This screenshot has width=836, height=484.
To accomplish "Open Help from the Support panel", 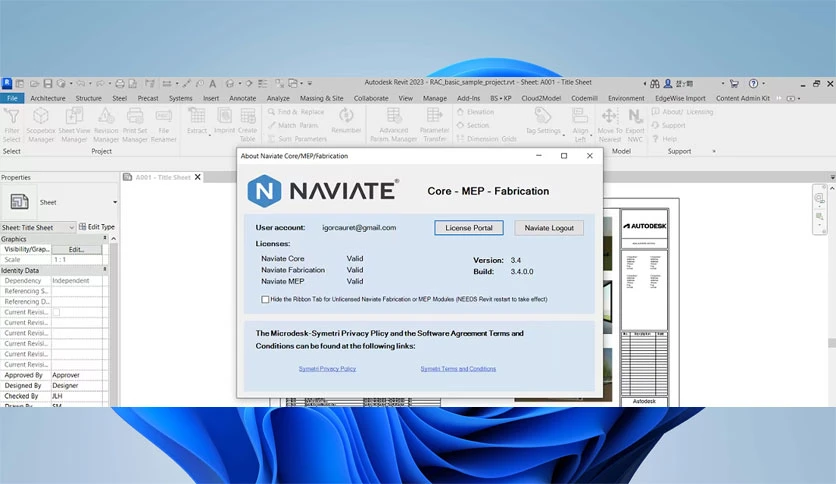I will click(664, 139).
